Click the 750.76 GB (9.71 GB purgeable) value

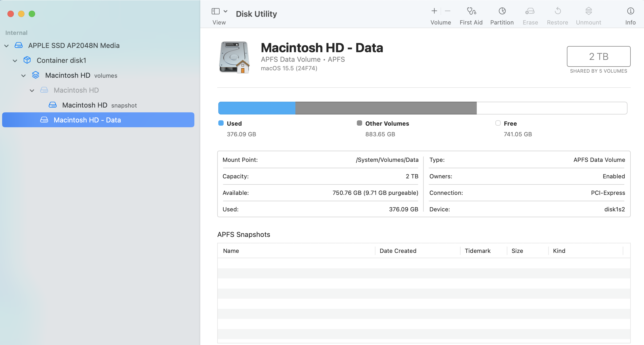click(x=375, y=193)
